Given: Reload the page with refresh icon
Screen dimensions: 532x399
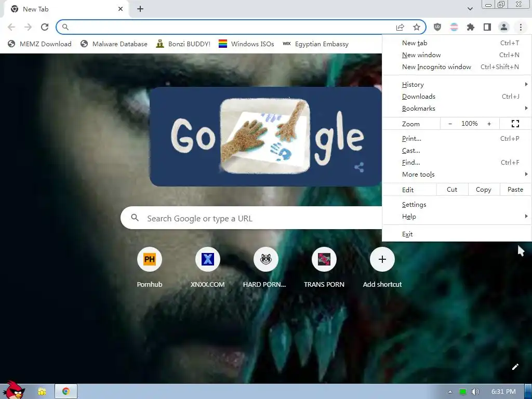Looking at the screenshot, I should (45, 27).
